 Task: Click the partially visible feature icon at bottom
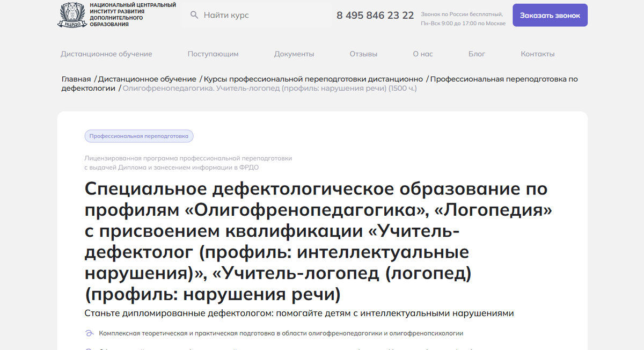pos(89,348)
